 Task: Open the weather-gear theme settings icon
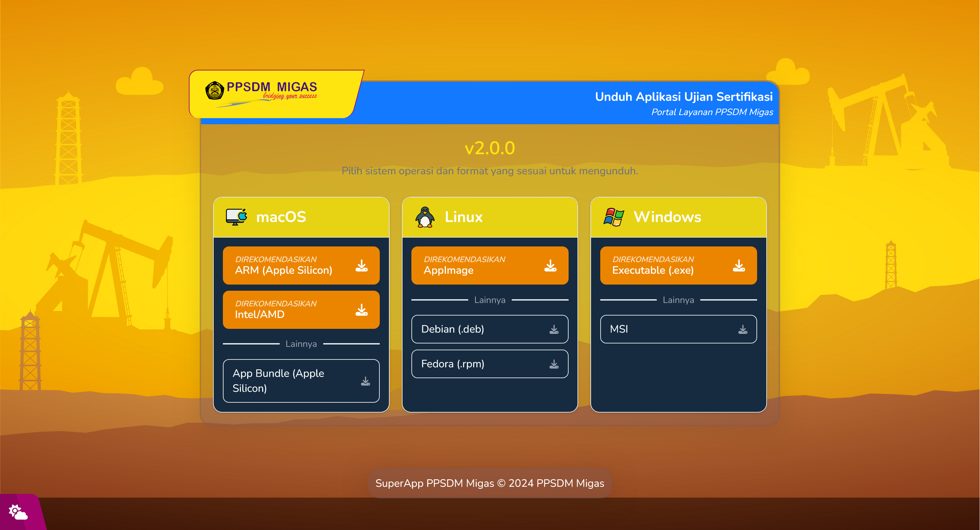click(18, 512)
